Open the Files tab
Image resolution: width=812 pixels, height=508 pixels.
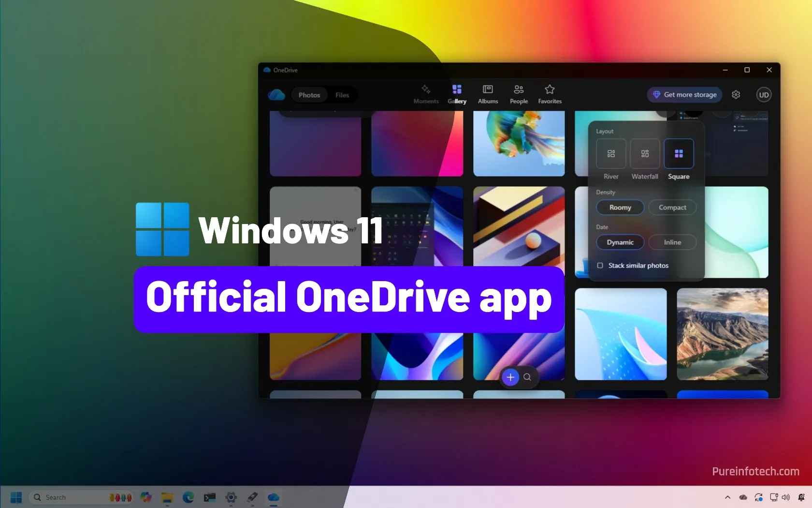[342, 95]
